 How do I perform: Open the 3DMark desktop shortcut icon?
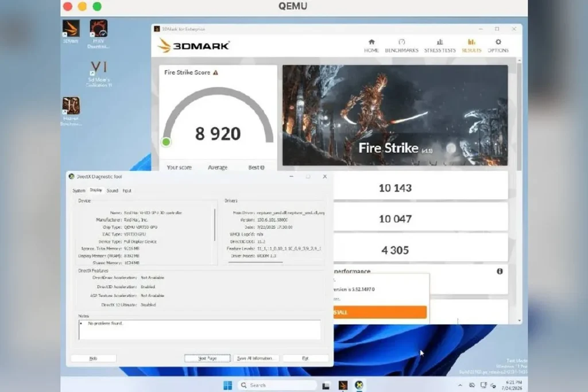pos(71,29)
